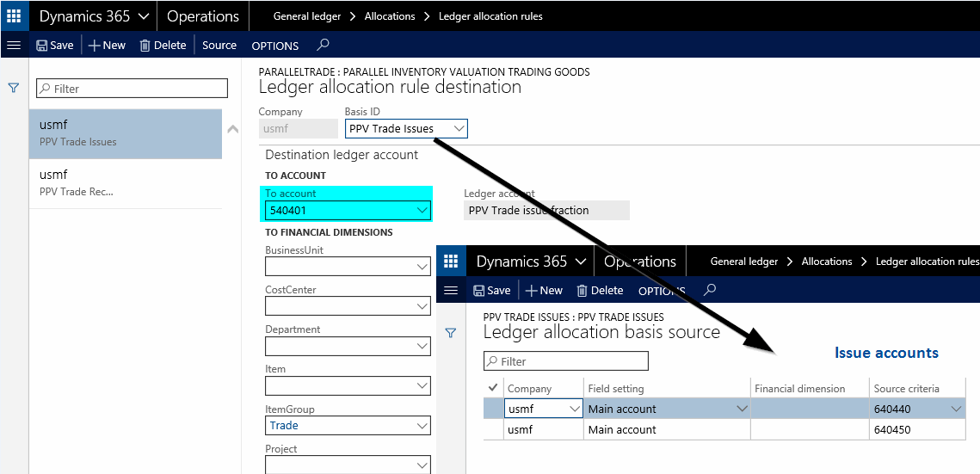Click the funnel icon in basis source window
980x474 pixels.
tap(451, 333)
